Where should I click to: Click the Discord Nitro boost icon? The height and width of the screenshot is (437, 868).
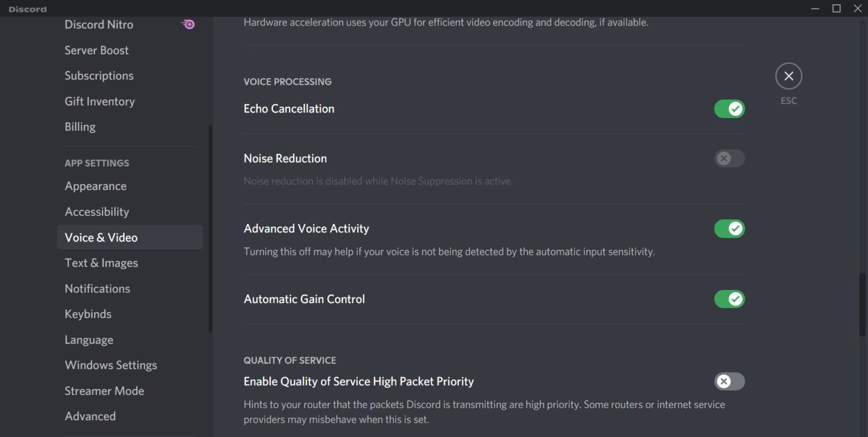tap(187, 24)
